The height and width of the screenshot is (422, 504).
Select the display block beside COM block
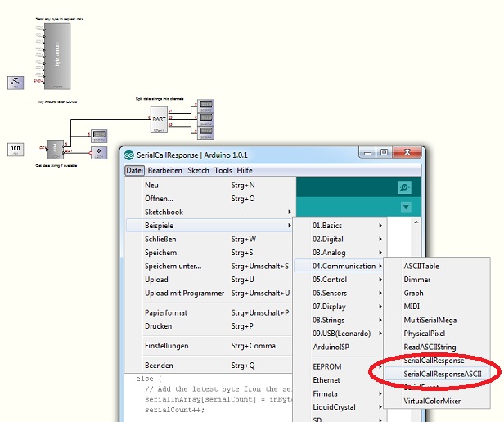(x=99, y=136)
